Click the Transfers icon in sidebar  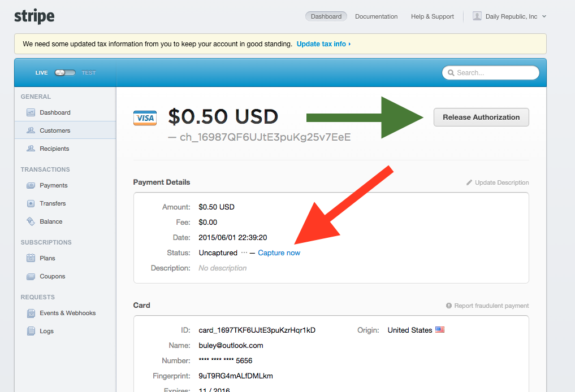(x=31, y=203)
